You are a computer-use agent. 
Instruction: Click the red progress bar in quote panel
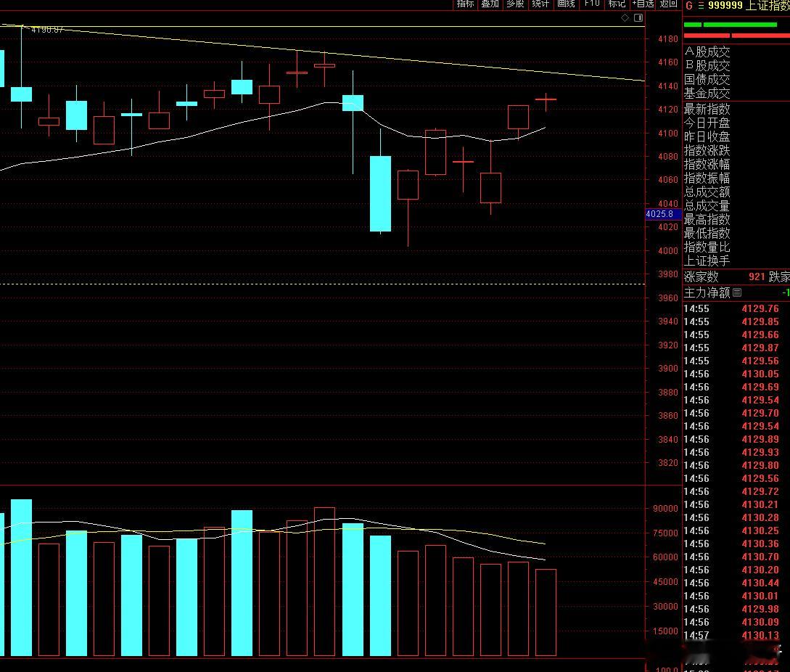[x=736, y=36]
